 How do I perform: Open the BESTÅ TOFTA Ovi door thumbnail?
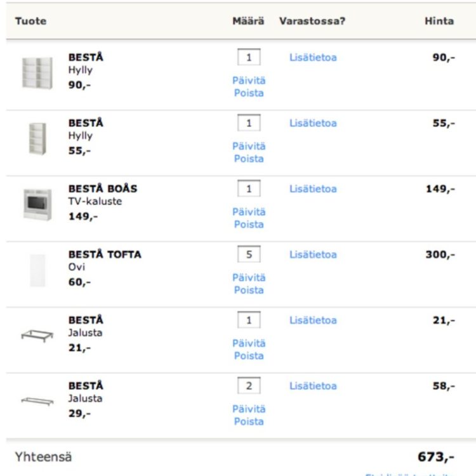37,270
